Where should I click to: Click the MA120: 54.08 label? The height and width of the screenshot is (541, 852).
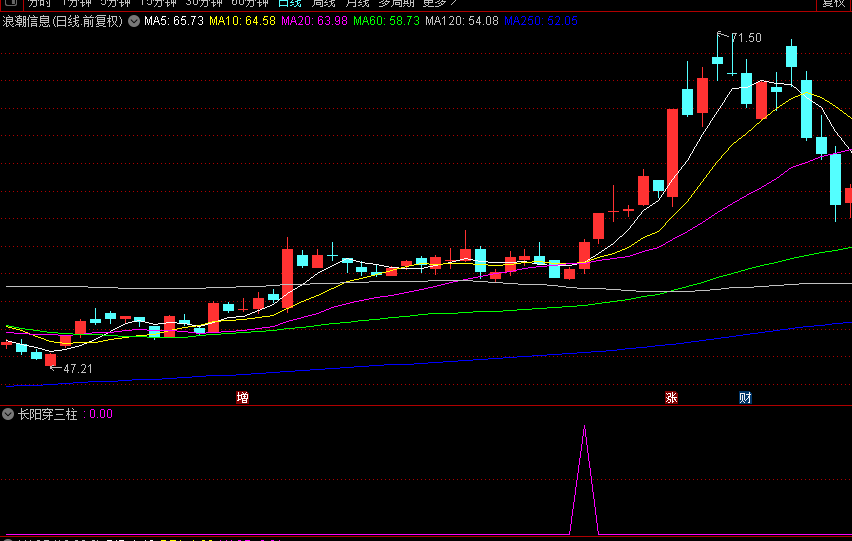pyautogui.click(x=462, y=21)
